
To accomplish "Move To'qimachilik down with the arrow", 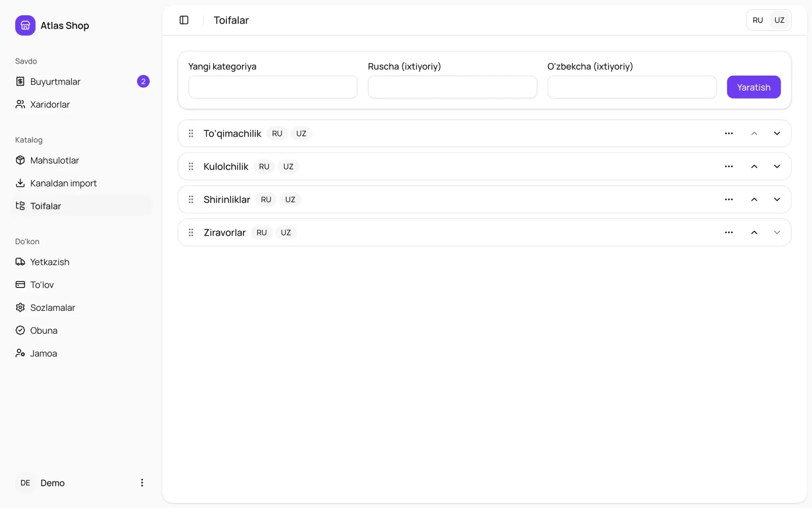I will pos(777,134).
